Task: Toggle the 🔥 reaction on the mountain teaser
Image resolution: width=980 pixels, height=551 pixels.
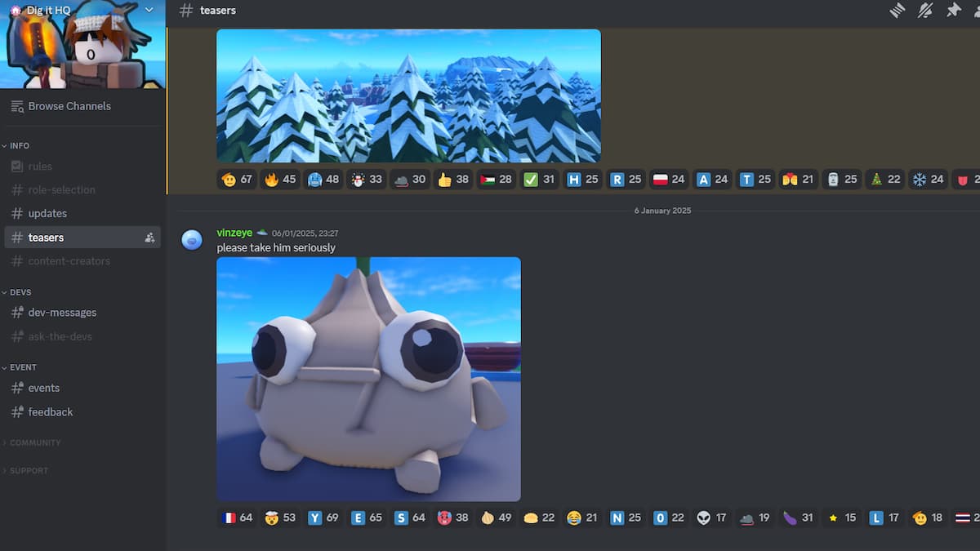Action: pos(280,179)
